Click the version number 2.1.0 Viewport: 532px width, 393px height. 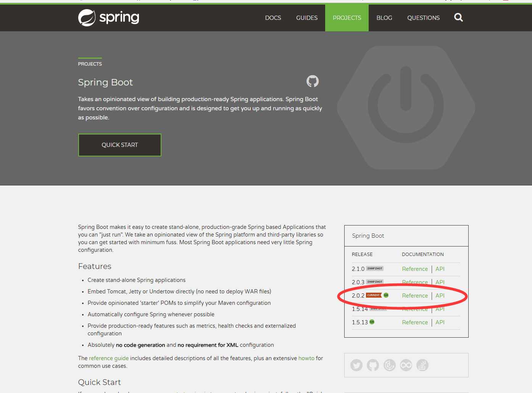[358, 269]
